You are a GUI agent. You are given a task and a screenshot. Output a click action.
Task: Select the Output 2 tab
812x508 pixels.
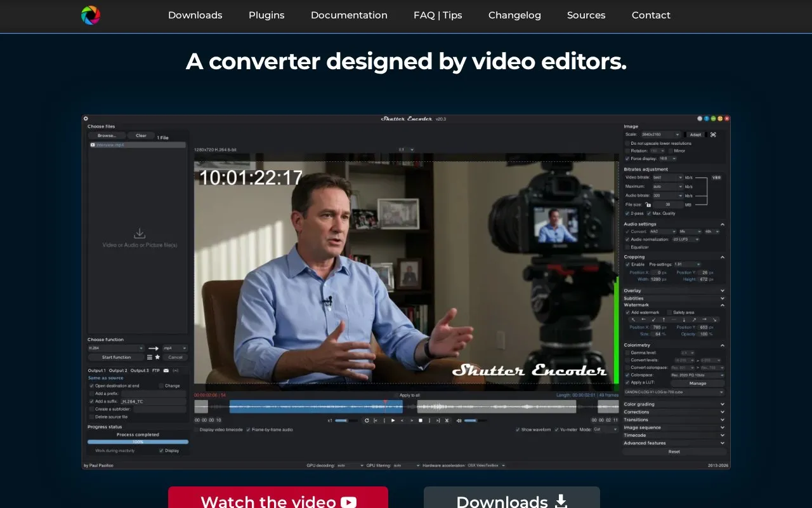click(118, 370)
